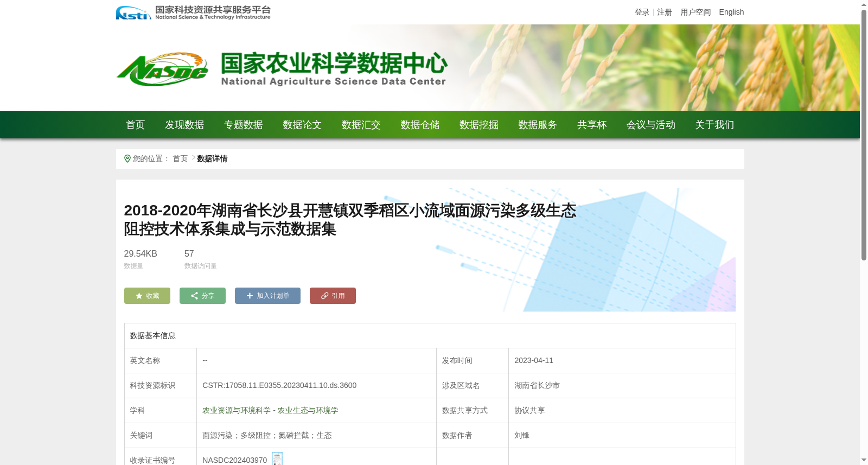Open the 数据汇交 menu item
Image resolution: width=868 pixels, height=465 pixels.
(x=361, y=125)
